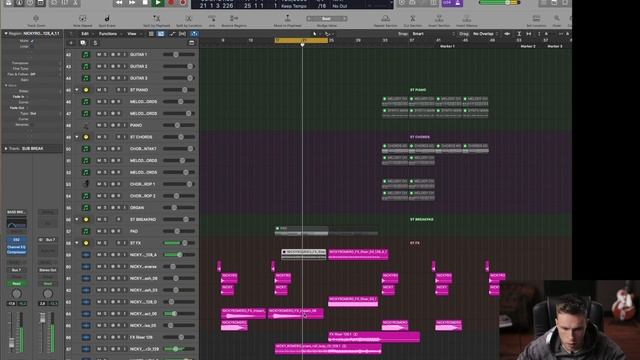Click the PIANO track instrument icon

[86, 125]
